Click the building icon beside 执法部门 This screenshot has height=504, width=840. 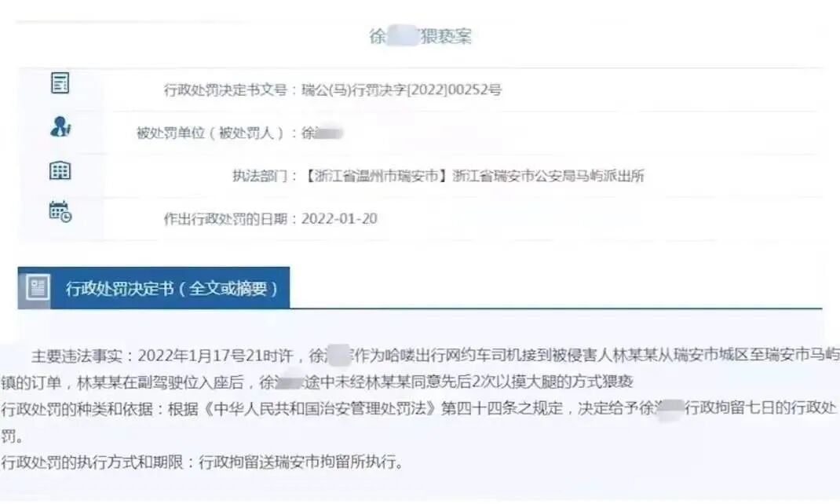[x=60, y=170]
